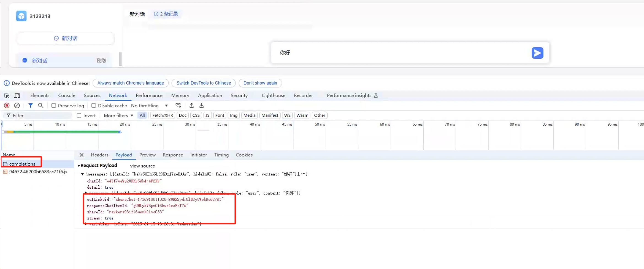Viewport: 644px width, 269px height.
Task: Toggle device toolbar icon
Action: tap(17, 95)
